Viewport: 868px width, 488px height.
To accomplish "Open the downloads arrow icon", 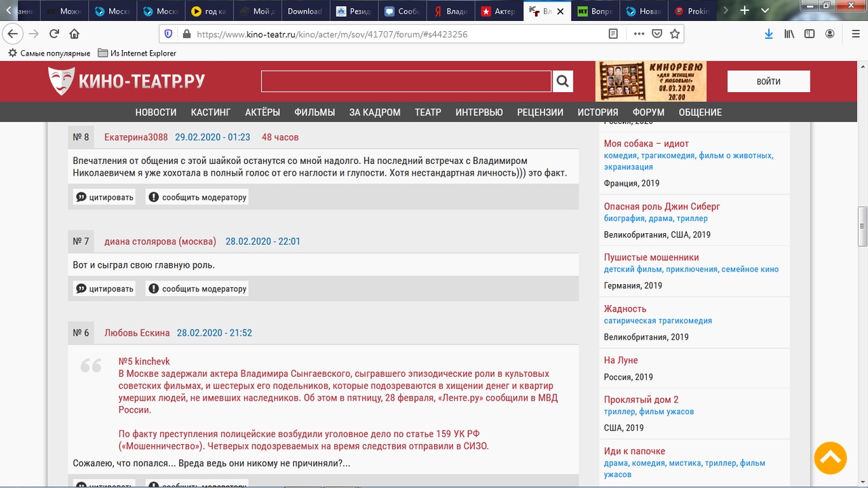I will coord(768,34).
